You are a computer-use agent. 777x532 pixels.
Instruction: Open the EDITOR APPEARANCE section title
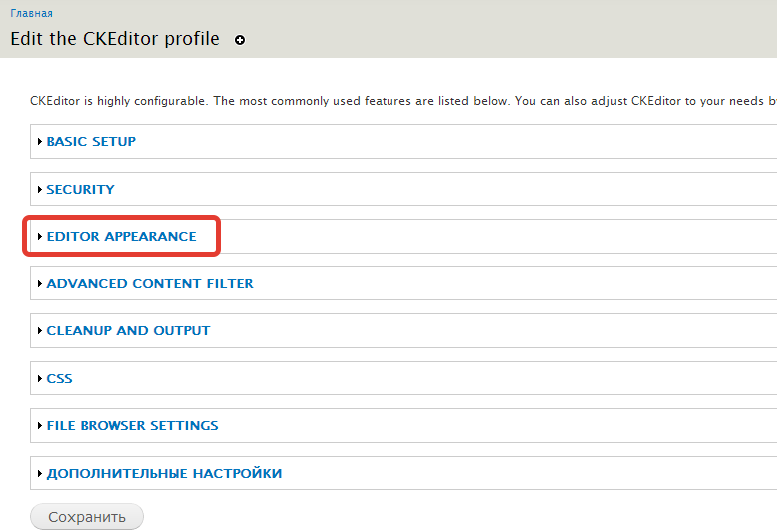pyautogui.click(x=121, y=237)
